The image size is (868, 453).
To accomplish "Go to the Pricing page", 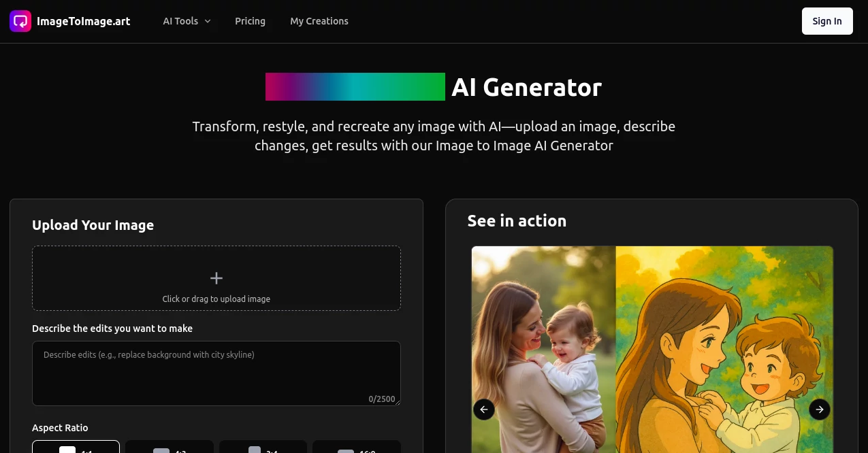I will click(x=250, y=21).
